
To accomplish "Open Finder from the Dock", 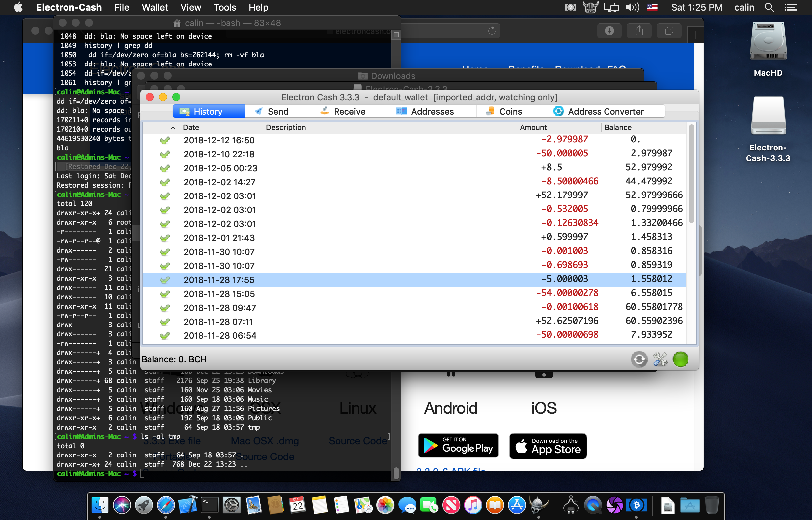I will pyautogui.click(x=100, y=505).
